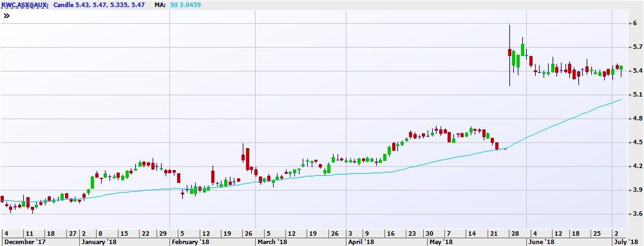This screenshot has width=644, height=246.
Task: Click the 3.6 price axis label
Action: 637,214
